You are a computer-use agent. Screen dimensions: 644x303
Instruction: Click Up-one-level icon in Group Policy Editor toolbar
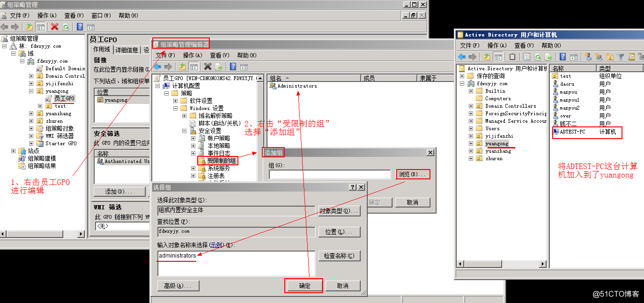183,67
